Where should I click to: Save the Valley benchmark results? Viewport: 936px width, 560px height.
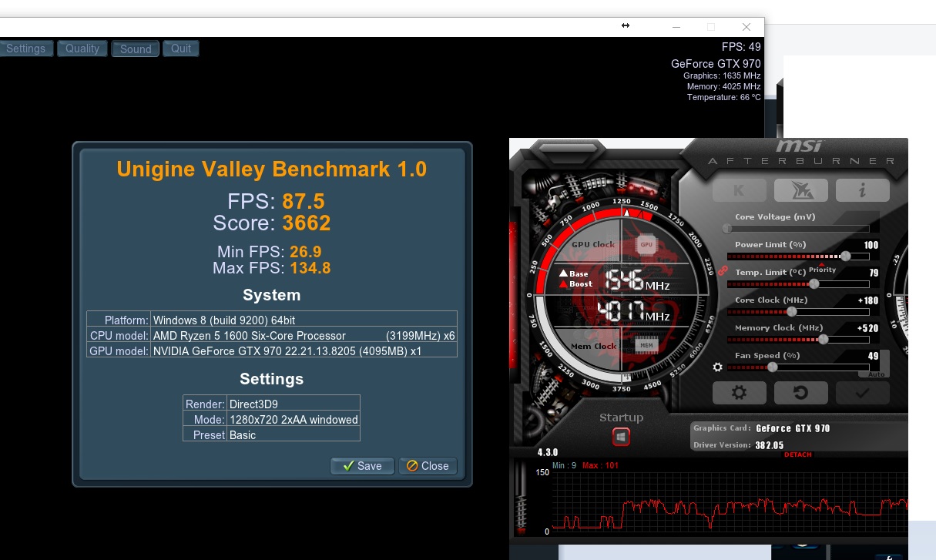[362, 466]
